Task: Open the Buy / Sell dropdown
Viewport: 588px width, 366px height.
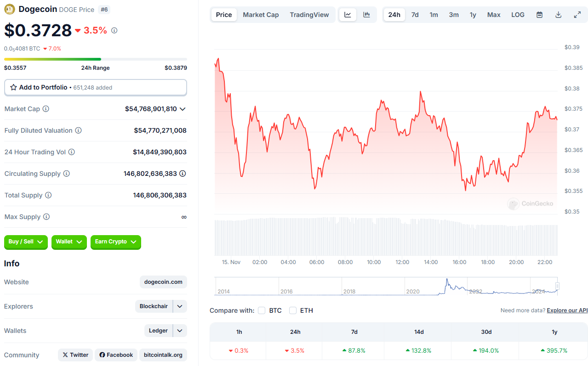Action: [x=26, y=242]
